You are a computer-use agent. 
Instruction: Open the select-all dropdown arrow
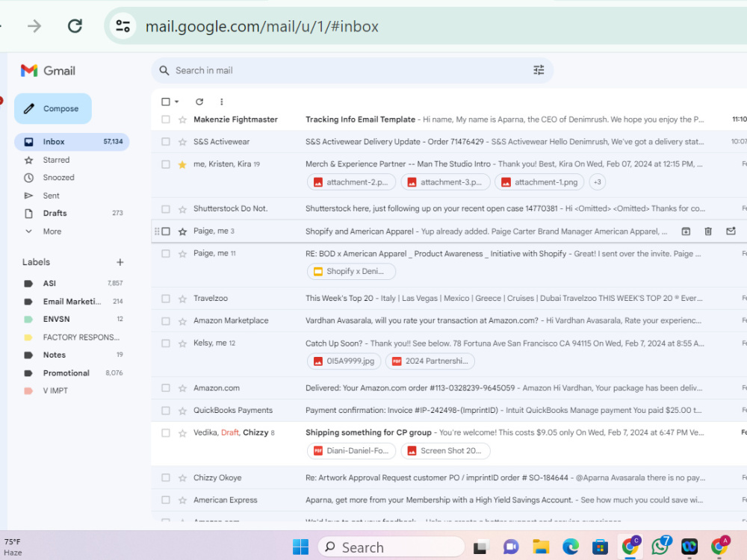tap(177, 102)
